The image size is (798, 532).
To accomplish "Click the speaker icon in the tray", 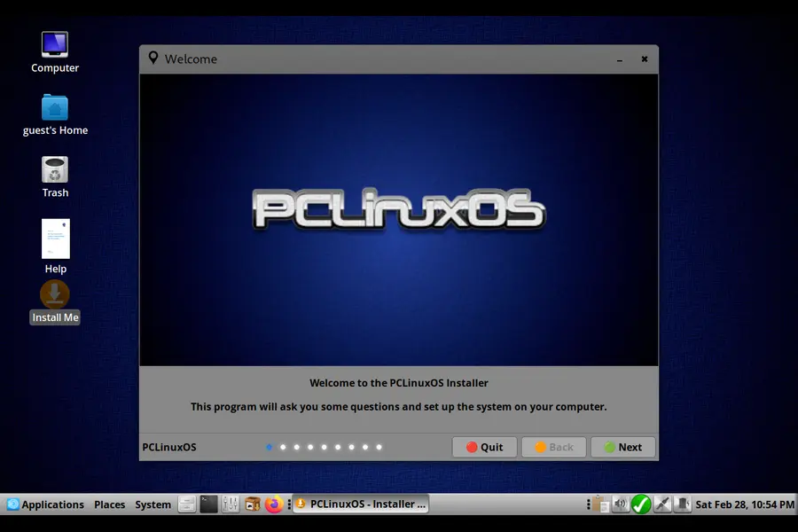I will click(x=621, y=504).
